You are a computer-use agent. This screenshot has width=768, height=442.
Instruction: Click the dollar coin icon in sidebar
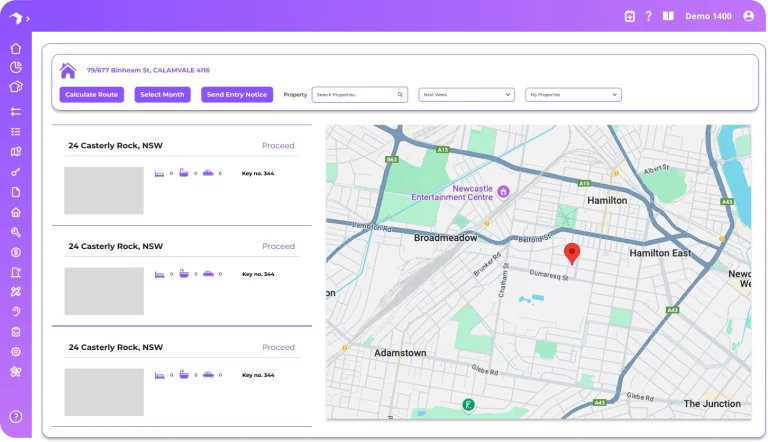(x=16, y=252)
